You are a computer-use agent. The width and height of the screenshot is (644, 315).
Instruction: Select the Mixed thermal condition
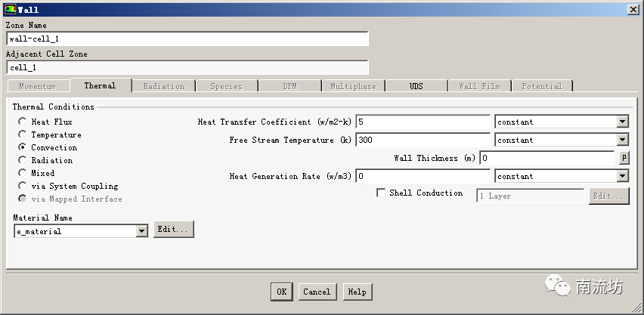[x=23, y=173]
